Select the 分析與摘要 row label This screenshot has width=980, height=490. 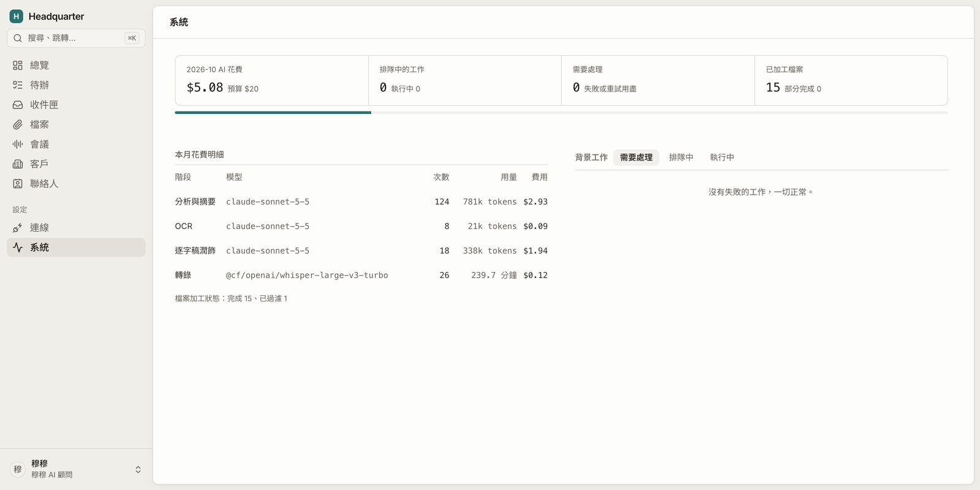click(x=195, y=202)
